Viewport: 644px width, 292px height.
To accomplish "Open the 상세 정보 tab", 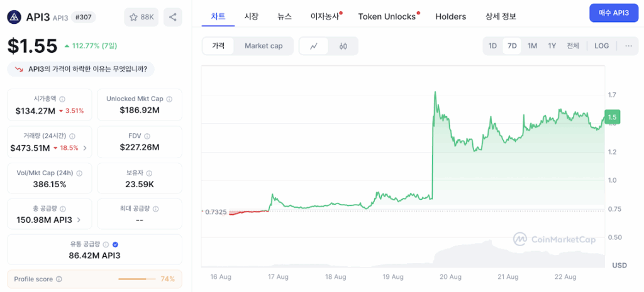I will 501,17.
